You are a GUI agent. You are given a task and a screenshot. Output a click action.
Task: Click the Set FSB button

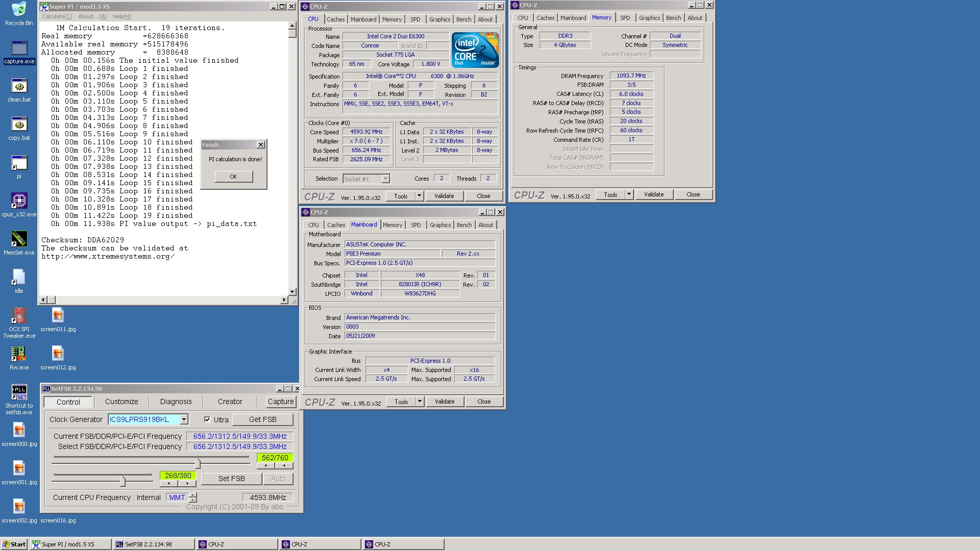(x=232, y=479)
